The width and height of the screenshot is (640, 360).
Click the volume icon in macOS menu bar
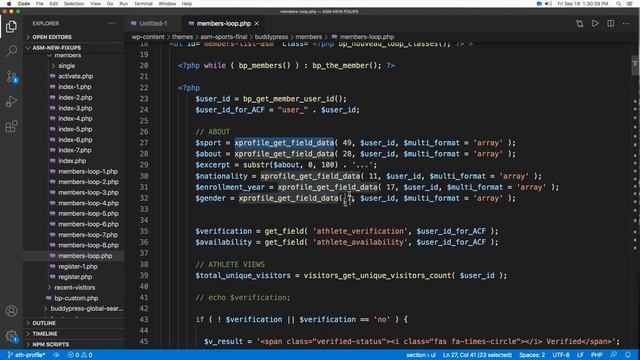click(548, 4)
